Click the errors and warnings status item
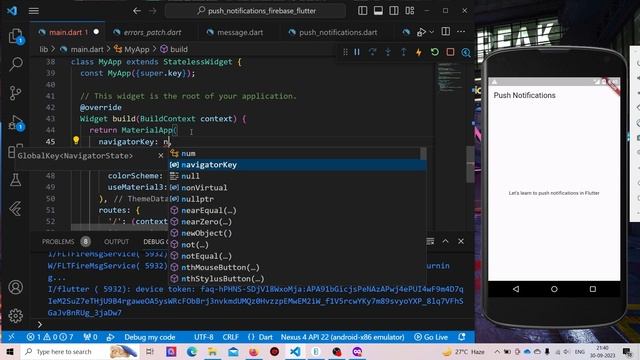 point(50,338)
